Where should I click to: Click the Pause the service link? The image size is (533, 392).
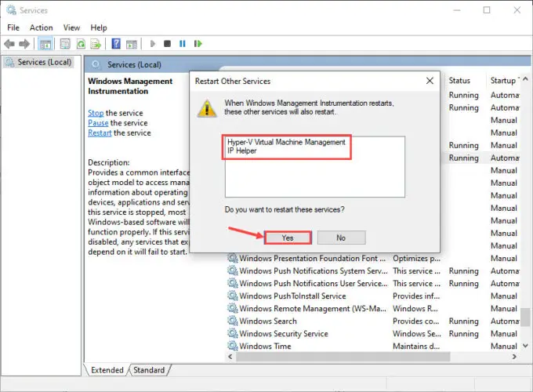click(x=98, y=123)
